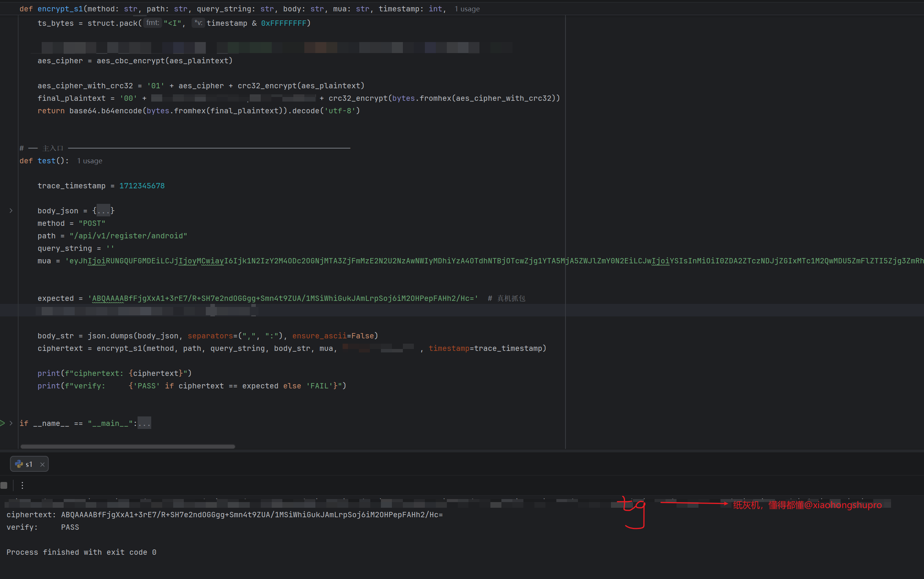Expand the folded __main__ block arrow
The height and width of the screenshot is (579, 924).
pos(11,423)
